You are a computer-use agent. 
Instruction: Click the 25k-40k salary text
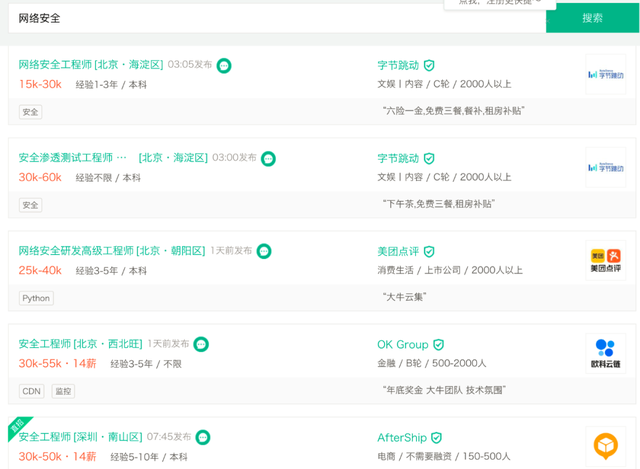click(x=40, y=271)
